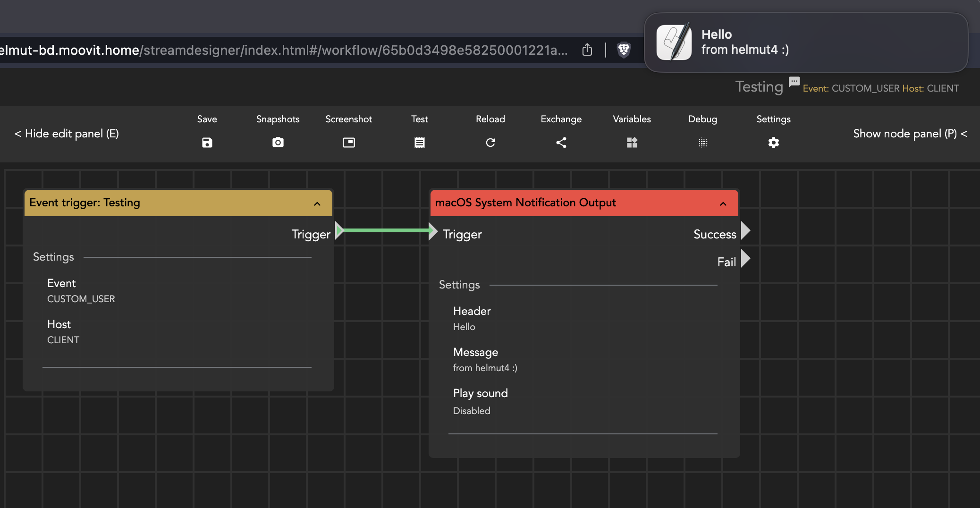The image size is (980, 508).
Task: Click the browser share icon in address bar
Action: click(x=587, y=50)
